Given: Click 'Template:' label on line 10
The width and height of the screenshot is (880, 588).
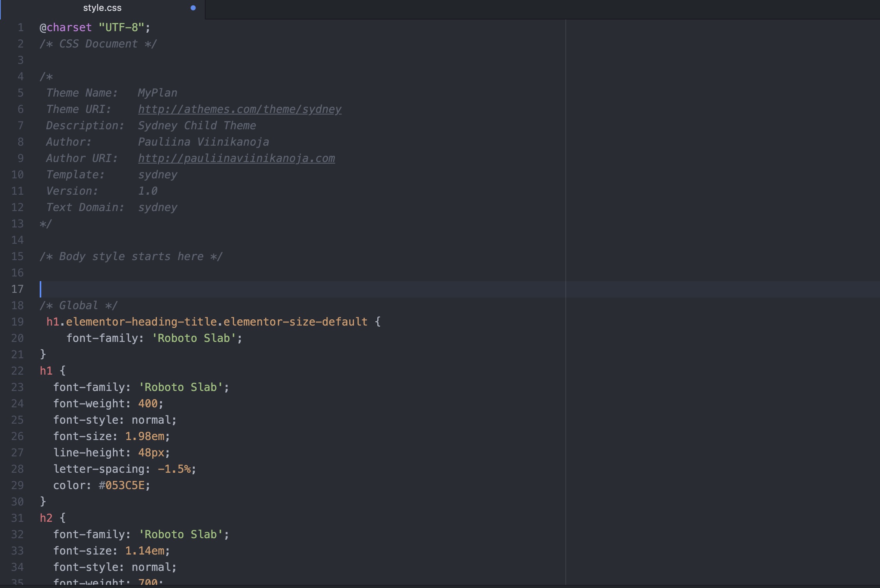Looking at the screenshot, I should [x=76, y=175].
